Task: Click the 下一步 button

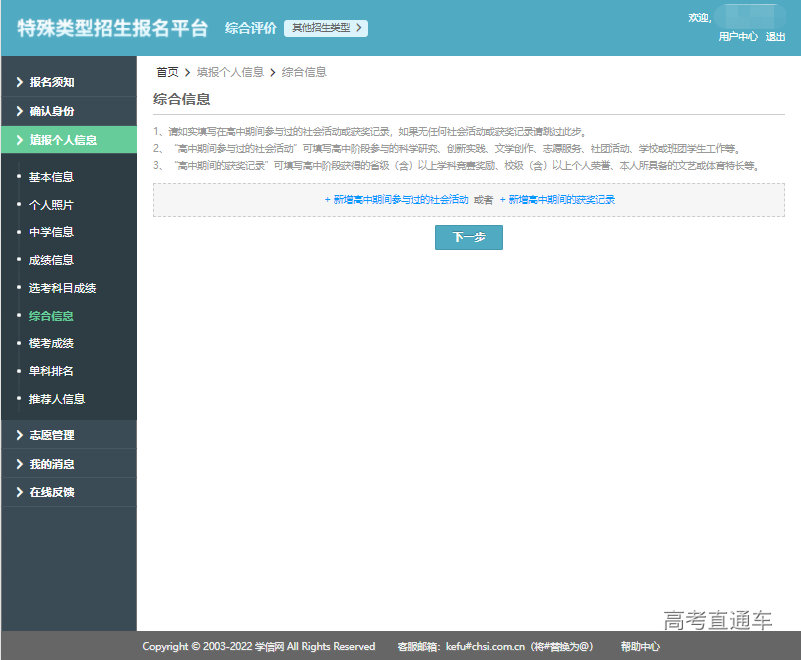Action: [468, 237]
